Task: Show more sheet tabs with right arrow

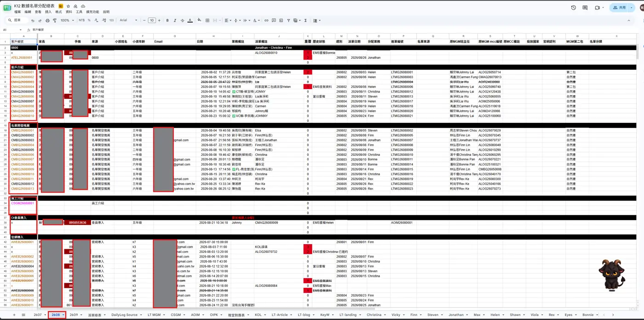Action: coord(613,315)
